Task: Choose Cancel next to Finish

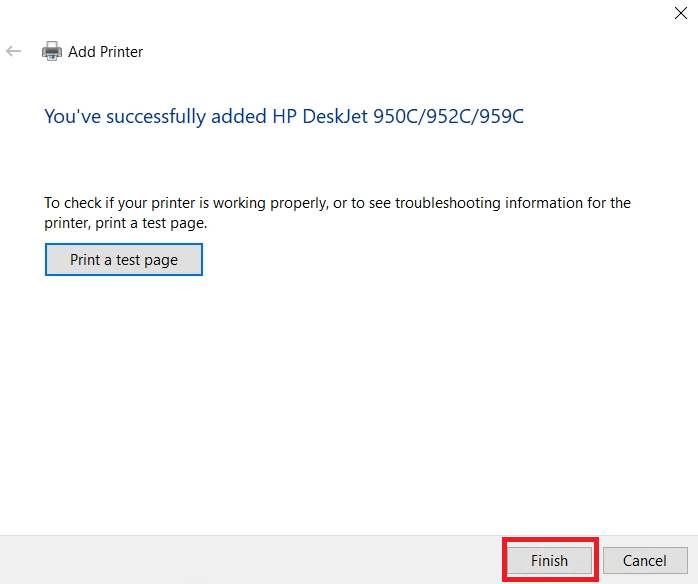Action: 645,560
